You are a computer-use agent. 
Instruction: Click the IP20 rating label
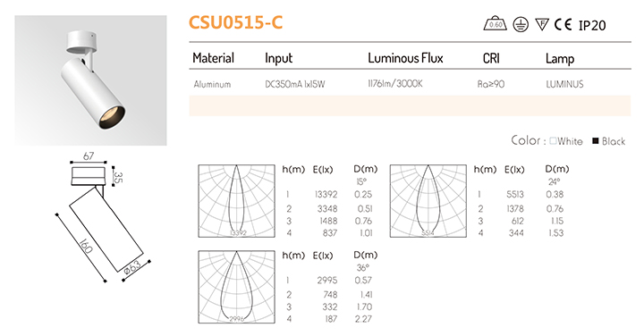(x=592, y=25)
